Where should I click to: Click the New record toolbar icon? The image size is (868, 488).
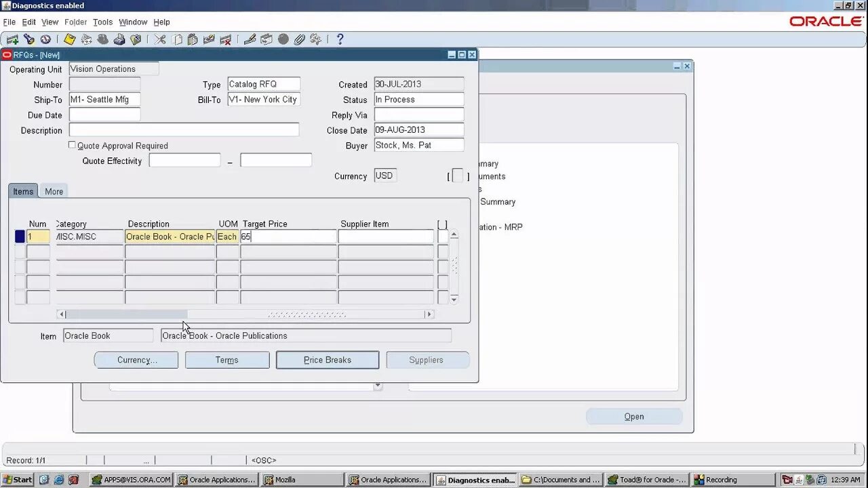click(12, 39)
